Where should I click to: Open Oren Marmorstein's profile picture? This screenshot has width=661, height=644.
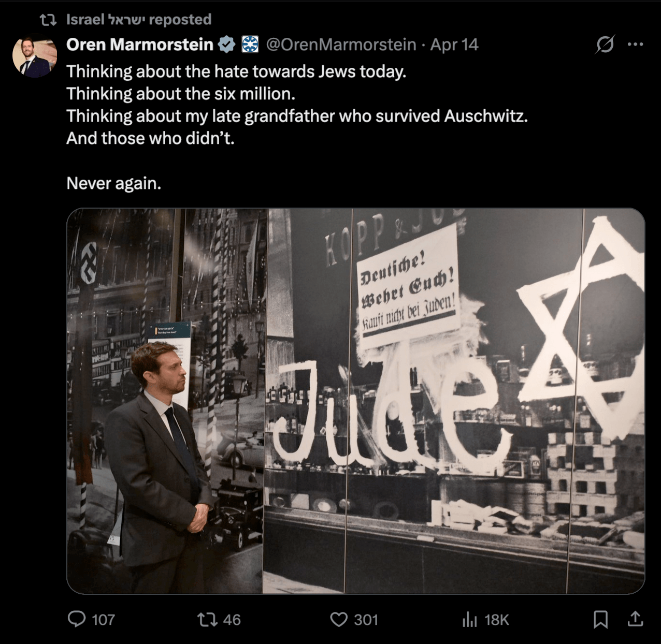tap(35, 57)
